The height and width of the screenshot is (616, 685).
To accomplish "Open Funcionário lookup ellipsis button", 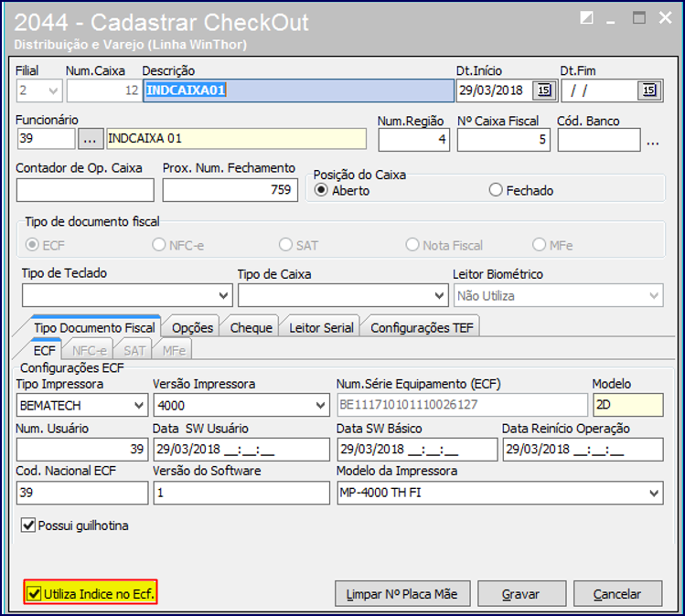I will pos(90,139).
